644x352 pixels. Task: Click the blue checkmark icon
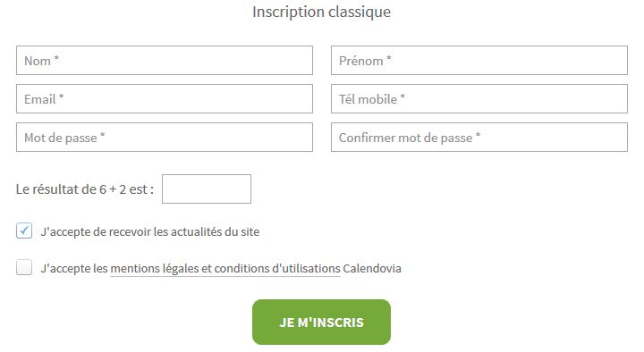click(25, 230)
